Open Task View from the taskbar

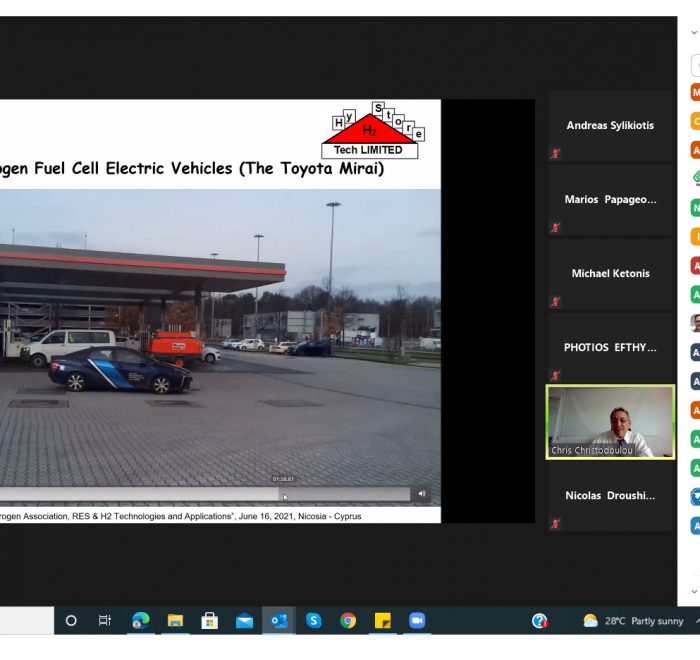pyautogui.click(x=105, y=621)
